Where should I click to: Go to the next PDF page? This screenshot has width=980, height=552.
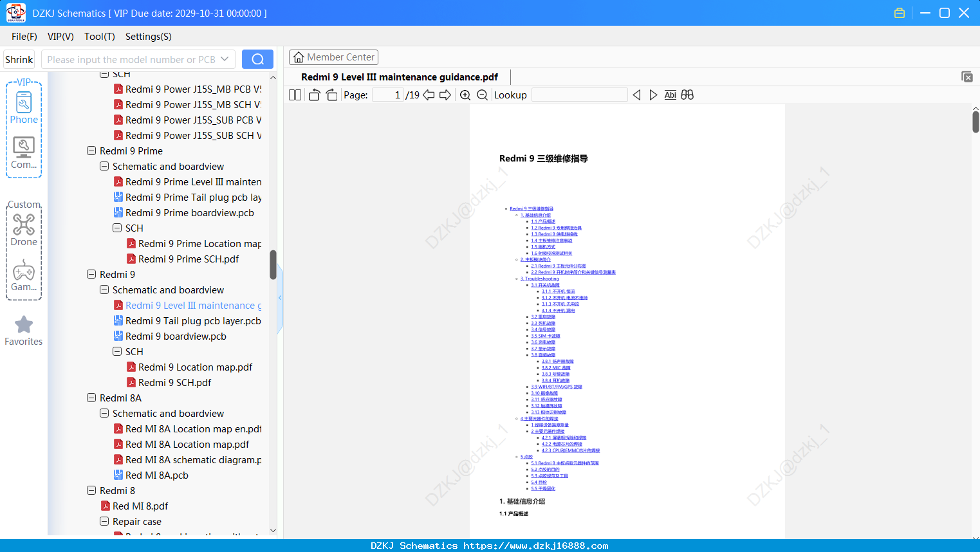pos(445,95)
